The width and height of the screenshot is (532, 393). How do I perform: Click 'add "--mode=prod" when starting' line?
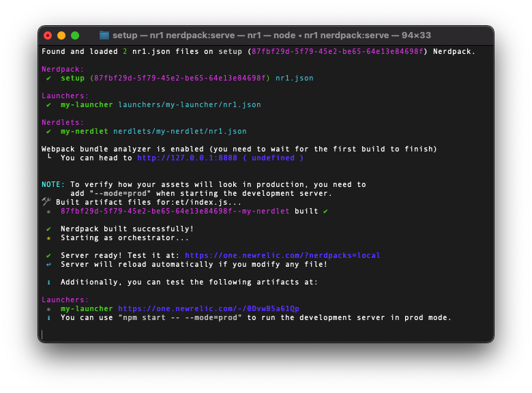tap(201, 194)
